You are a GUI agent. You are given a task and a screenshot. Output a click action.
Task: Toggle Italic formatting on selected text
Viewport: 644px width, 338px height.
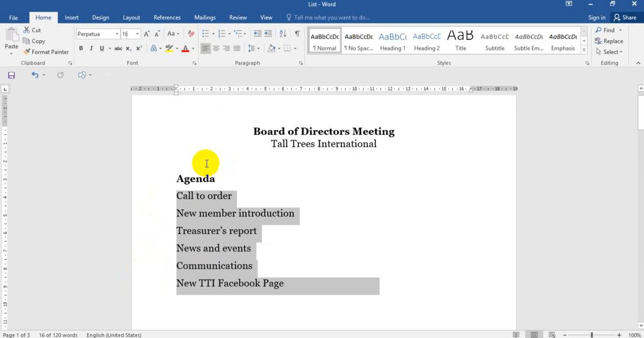(91, 48)
